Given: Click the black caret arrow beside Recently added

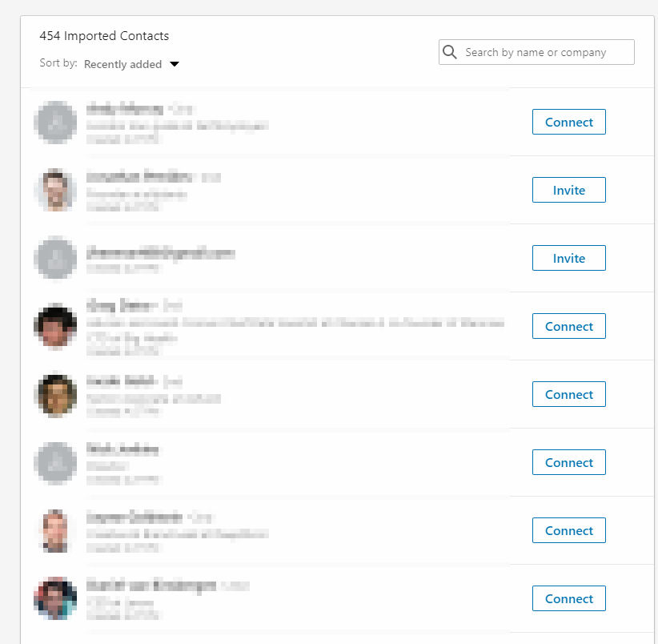Looking at the screenshot, I should (x=175, y=64).
